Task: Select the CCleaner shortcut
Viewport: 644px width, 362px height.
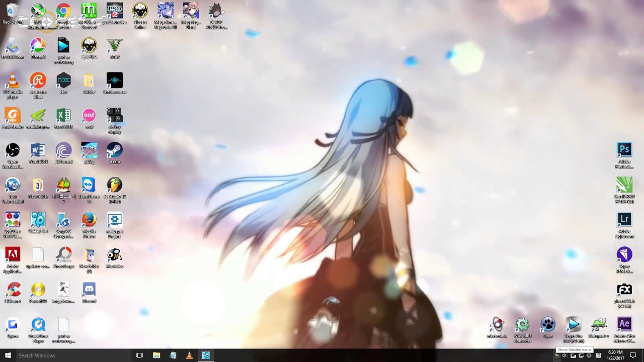Action: pos(13,293)
